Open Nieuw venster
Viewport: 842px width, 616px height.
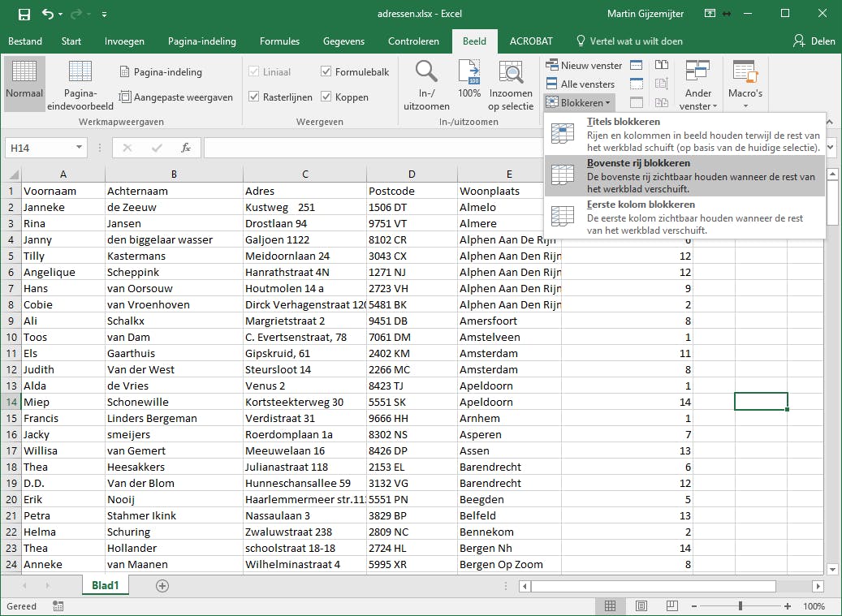[584, 66]
